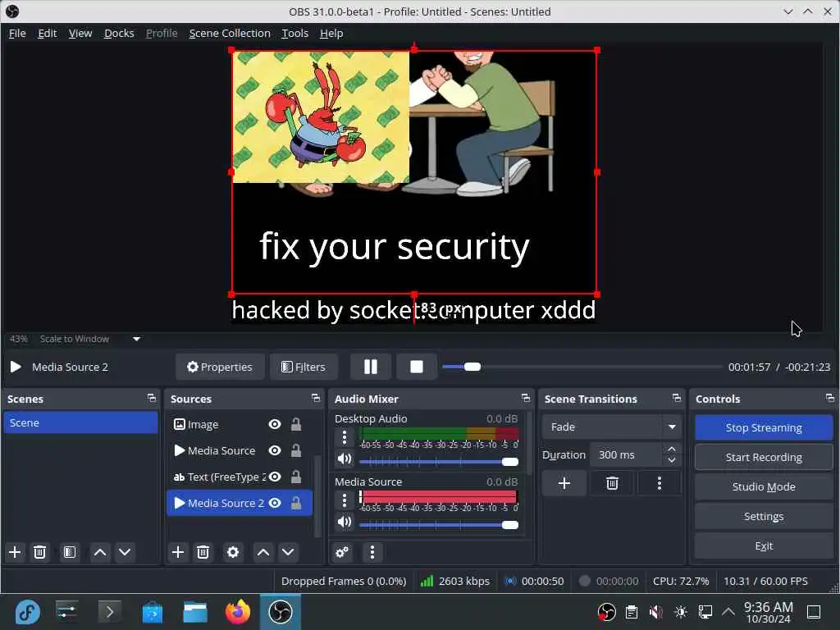Adjust Desktop Audio volume slider
This screenshot has height=630, width=840.
pyautogui.click(x=439, y=462)
